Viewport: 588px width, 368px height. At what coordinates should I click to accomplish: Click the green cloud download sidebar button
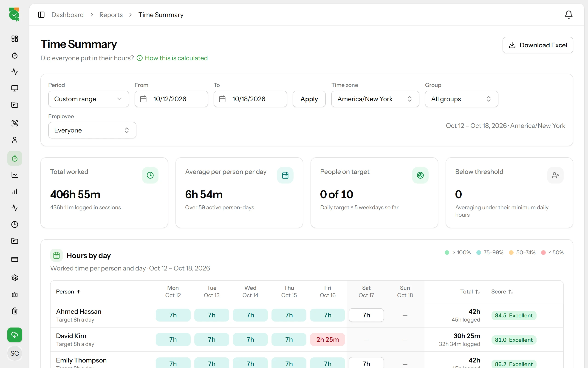click(x=14, y=335)
